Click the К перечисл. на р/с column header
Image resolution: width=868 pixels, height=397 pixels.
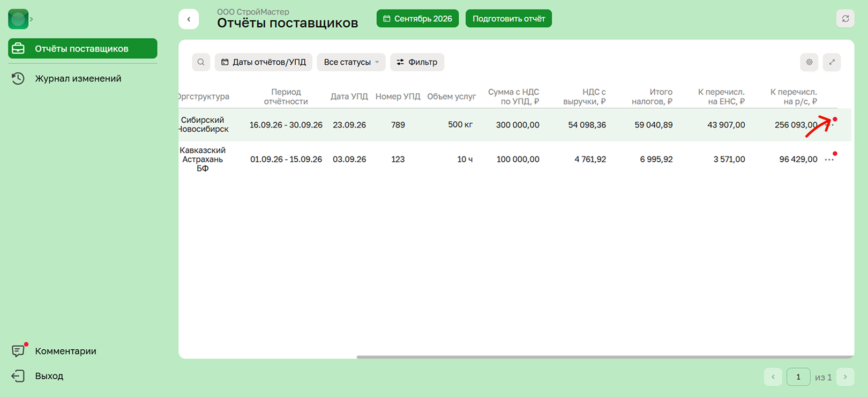coord(794,96)
